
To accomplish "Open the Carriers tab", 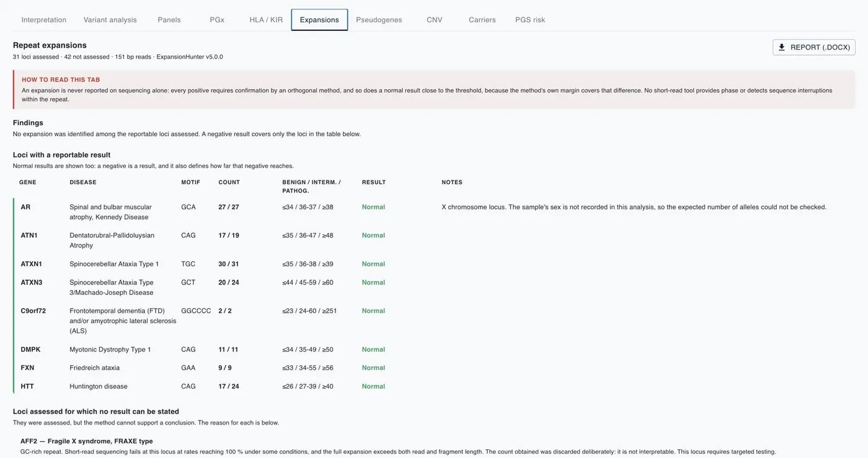I will 482,20.
